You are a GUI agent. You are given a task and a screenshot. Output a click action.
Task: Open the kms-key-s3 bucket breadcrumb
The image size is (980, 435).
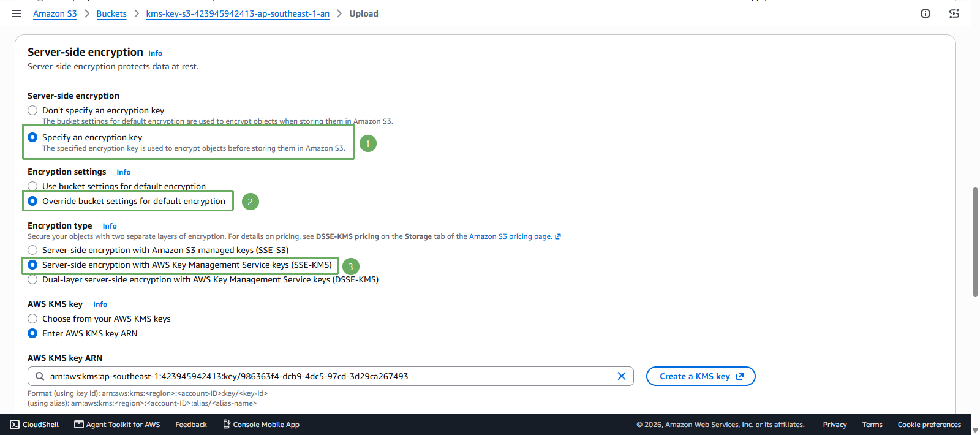[x=238, y=13]
